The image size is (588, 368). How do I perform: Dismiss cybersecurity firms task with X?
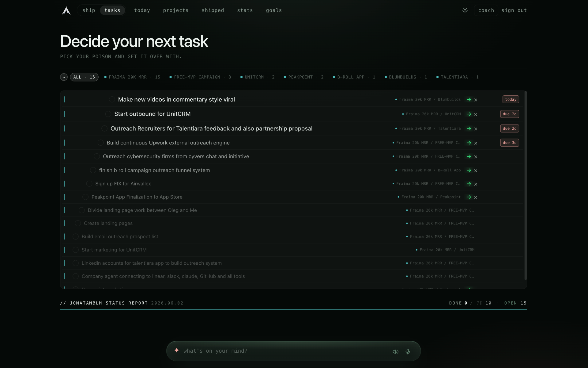click(x=476, y=157)
